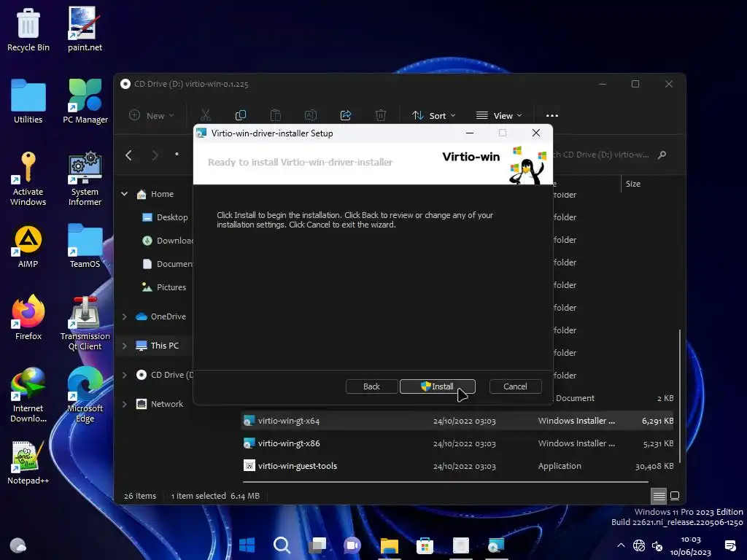Expand the This PC tree node
This screenshot has width=747, height=560.
[x=124, y=346]
